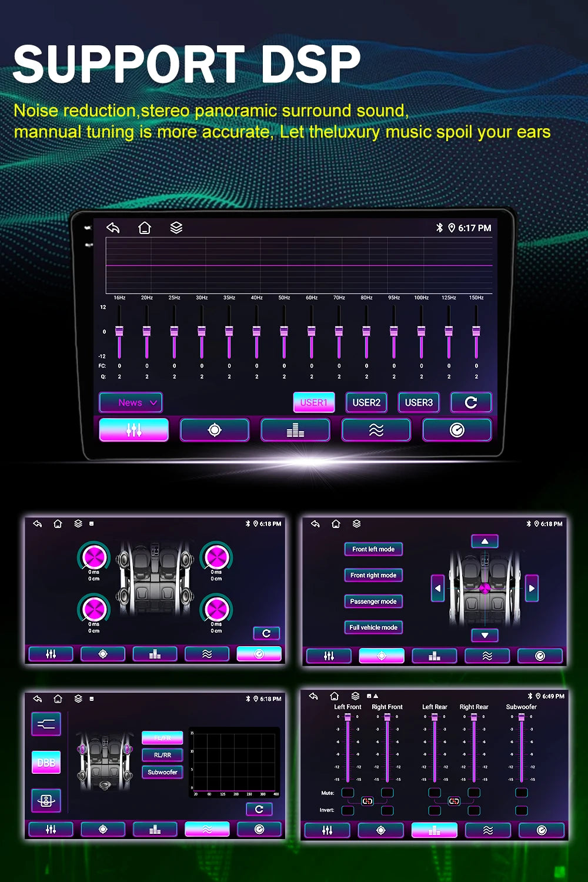
Task: Tick the Mute checkbox under Right Rear
Action: pos(474,793)
